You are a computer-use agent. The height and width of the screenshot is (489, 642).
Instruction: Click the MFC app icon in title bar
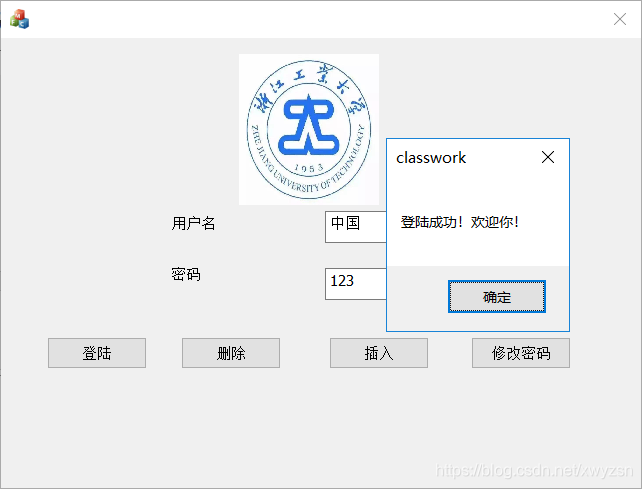pyautogui.click(x=19, y=19)
